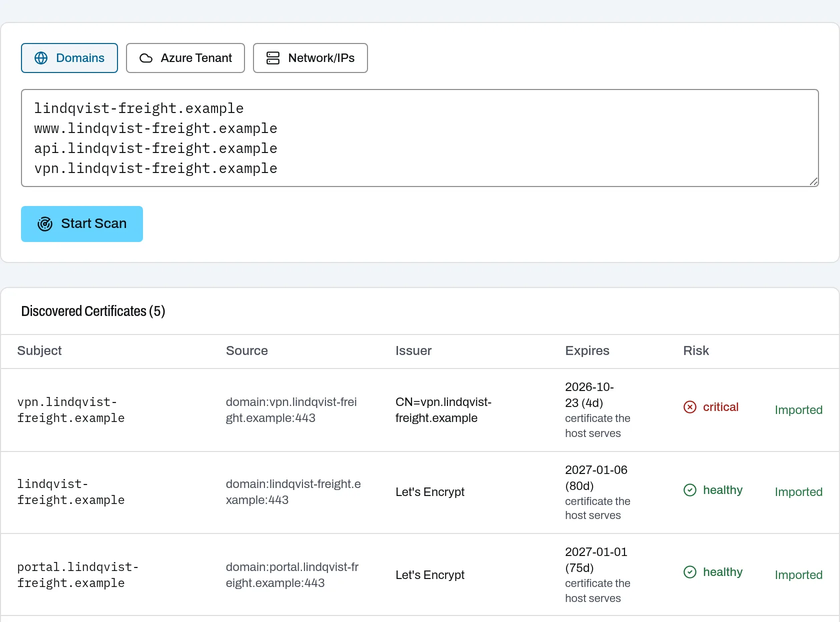
Task: Click the Issuer column header
Action: [413, 351]
